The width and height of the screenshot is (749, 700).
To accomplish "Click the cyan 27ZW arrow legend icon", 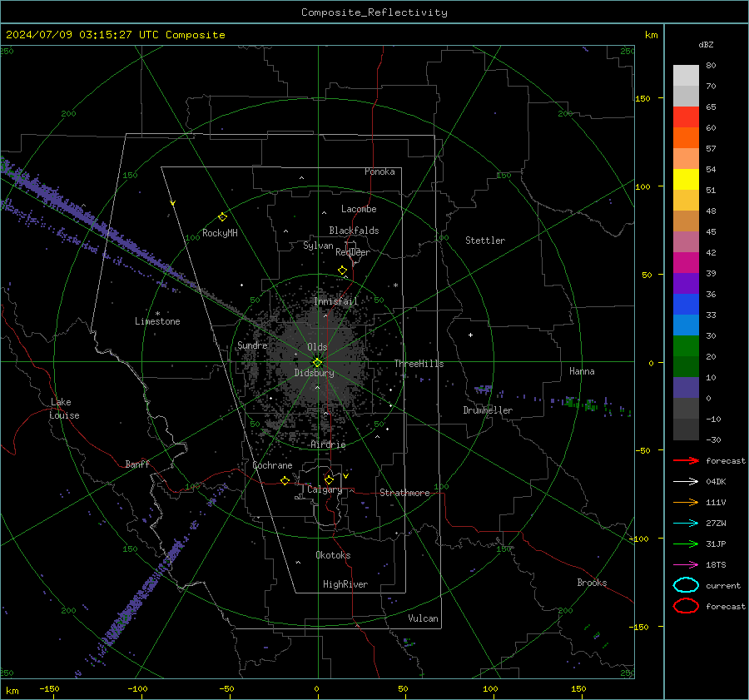I will point(686,524).
